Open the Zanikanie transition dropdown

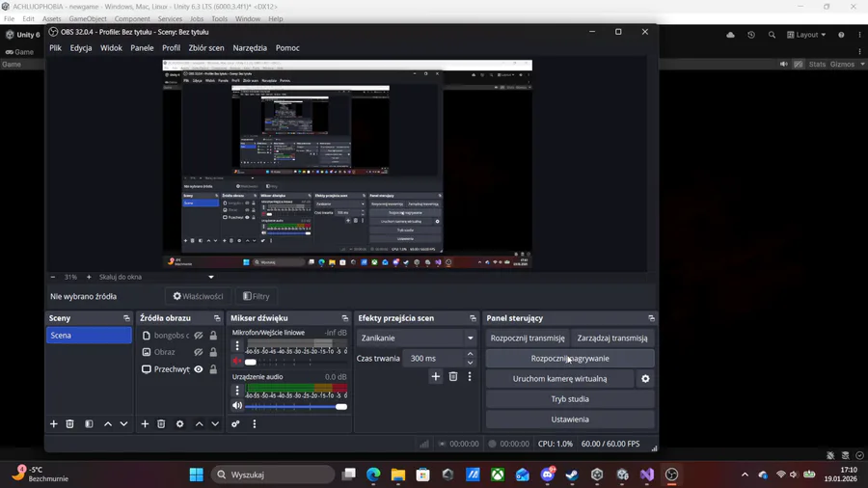[x=417, y=339]
